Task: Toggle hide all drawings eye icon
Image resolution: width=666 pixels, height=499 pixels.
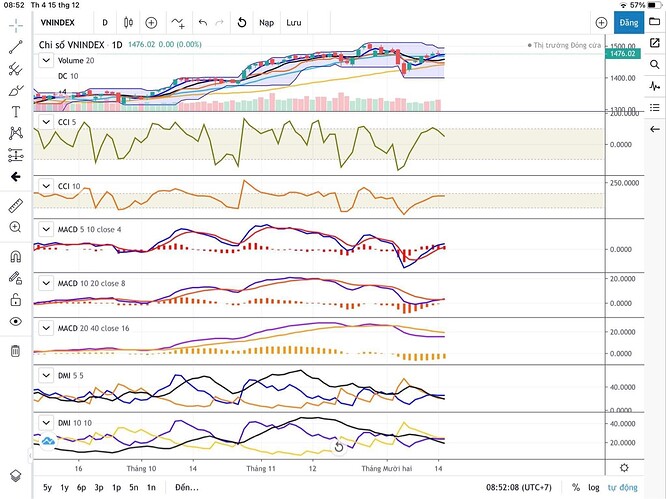Action: 16,321
